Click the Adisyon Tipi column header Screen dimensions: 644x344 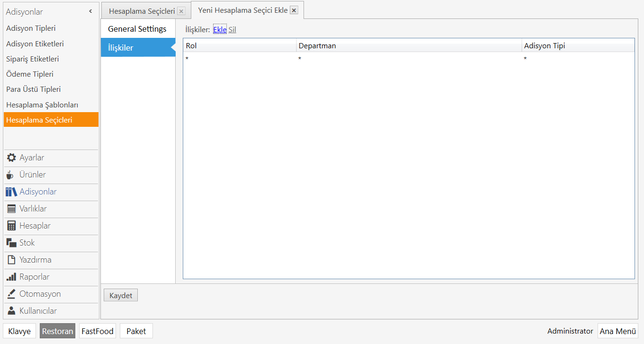tap(578, 46)
